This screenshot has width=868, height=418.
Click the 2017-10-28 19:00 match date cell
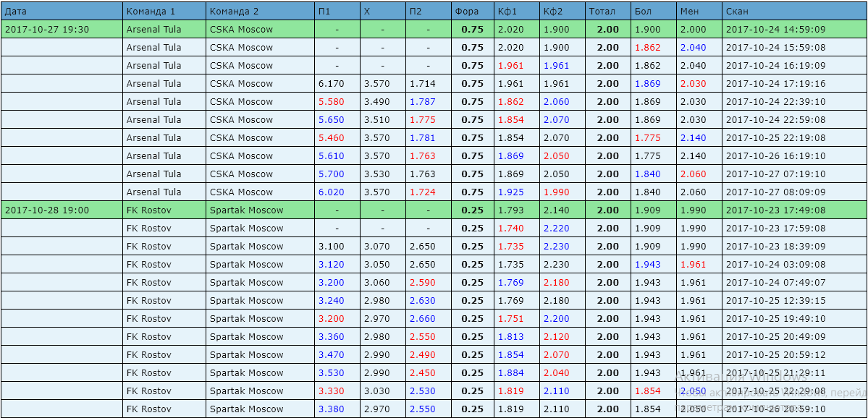(x=47, y=210)
